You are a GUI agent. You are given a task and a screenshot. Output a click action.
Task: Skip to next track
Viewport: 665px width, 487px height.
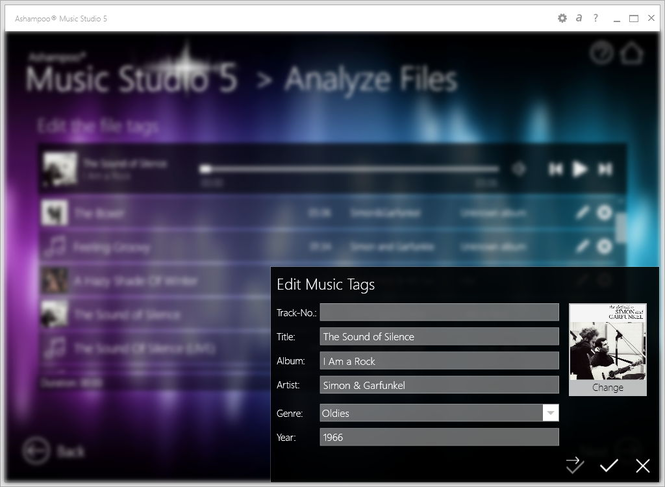click(605, 169)
